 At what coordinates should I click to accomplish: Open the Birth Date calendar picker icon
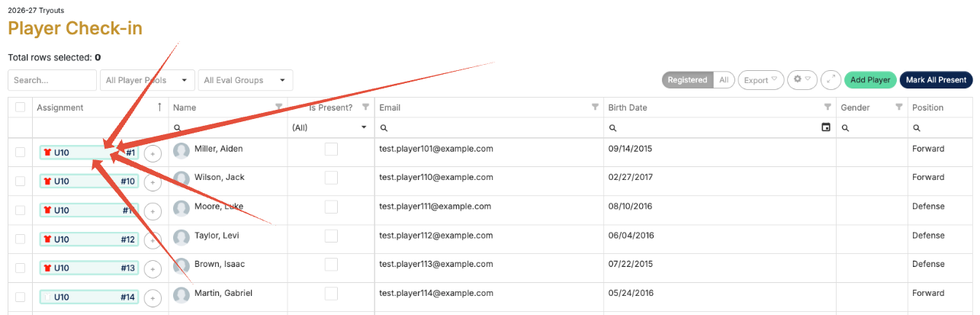tap(826, 127)
